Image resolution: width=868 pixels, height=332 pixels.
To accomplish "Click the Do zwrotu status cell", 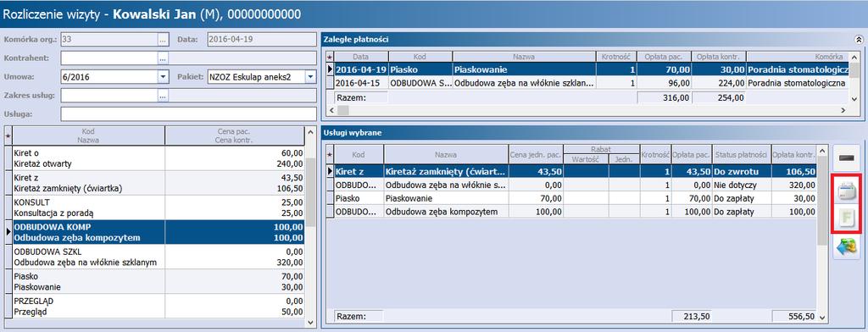I will tap(741, 172).
